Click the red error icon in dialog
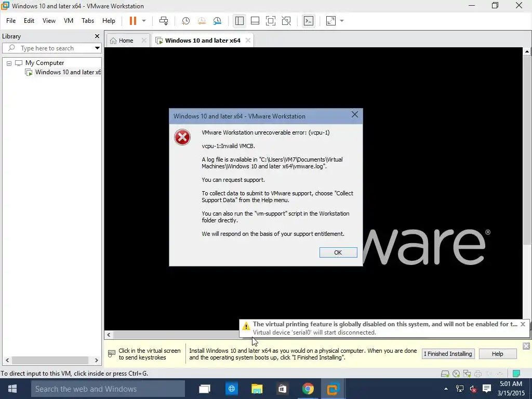Image resolution: width=532 pixels, height=399 pixels. tap(182, 137)
